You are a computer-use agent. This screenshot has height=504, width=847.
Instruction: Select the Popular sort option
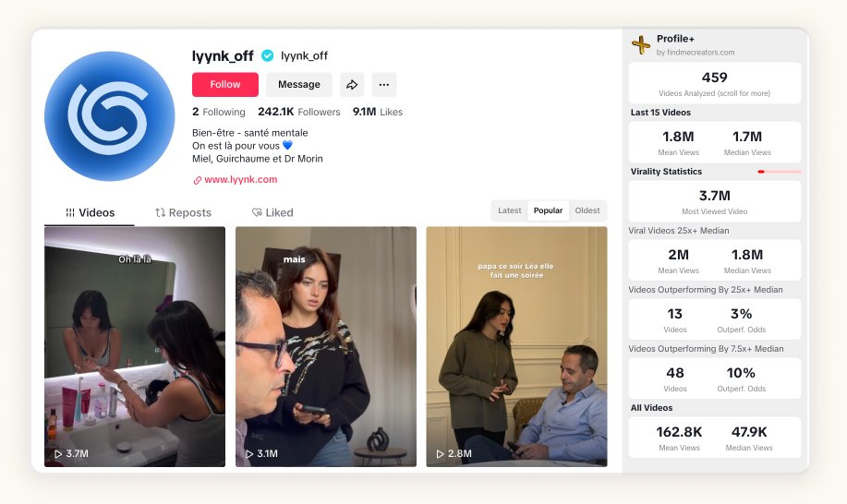coord(548,210)
